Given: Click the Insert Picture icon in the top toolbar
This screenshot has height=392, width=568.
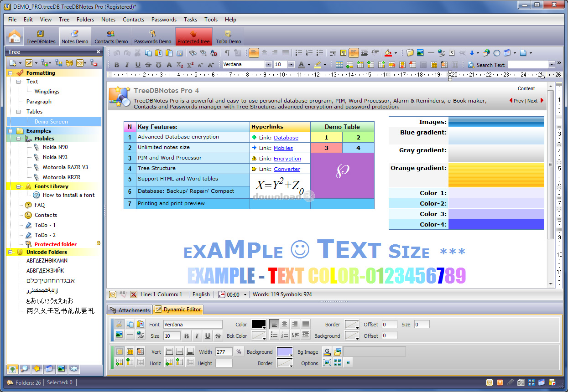Looking at the screenshot, I should tap(420, 53).
